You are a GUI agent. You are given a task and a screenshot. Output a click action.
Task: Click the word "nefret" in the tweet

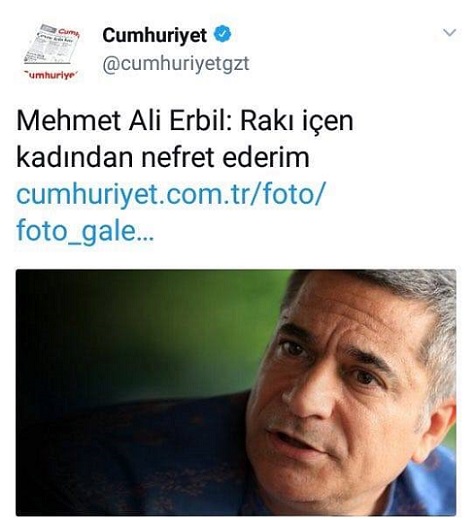(178, 157)
